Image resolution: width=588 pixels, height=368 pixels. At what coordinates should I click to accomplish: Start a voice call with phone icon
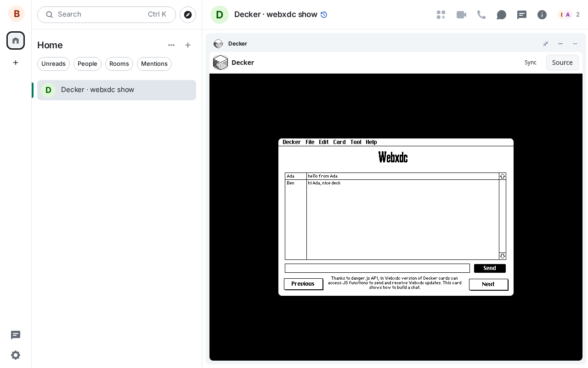[481, 15]
